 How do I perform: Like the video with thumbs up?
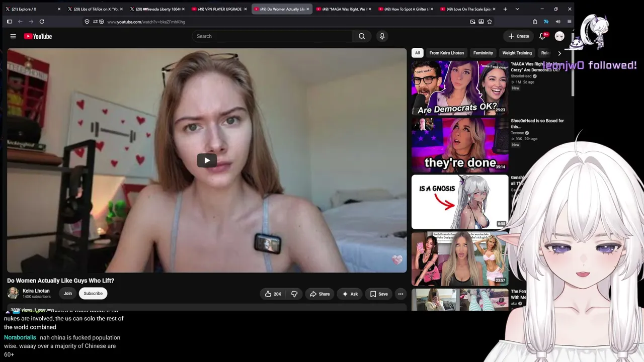coord(273,294)
